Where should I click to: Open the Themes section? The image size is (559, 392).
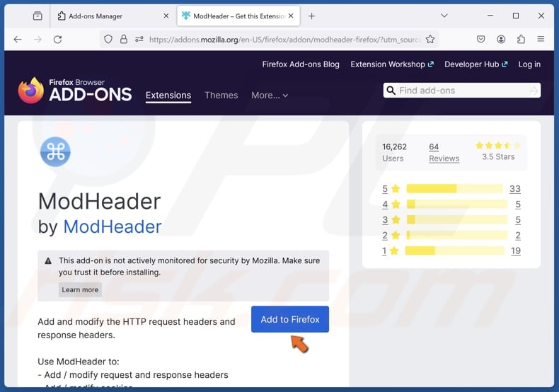point(221,96)
